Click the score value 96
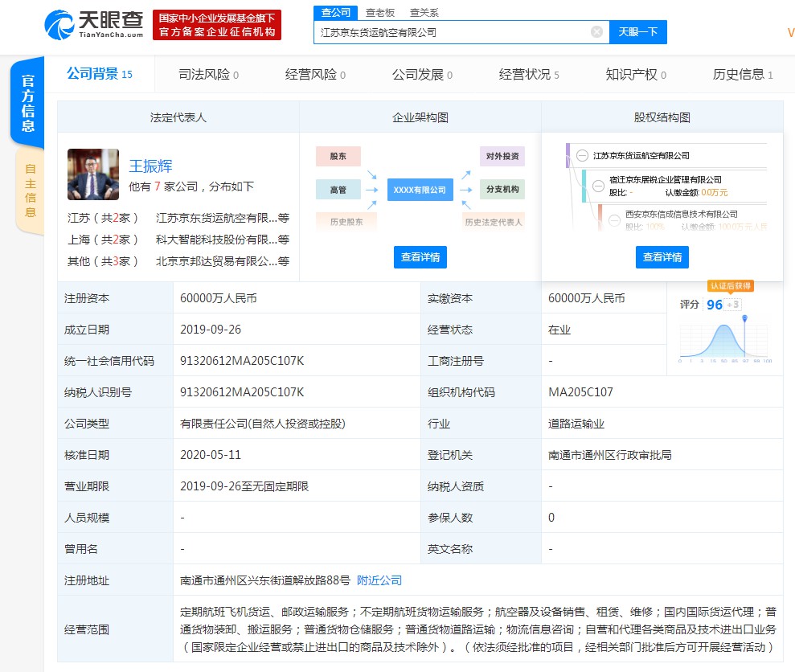The height and width of the screenshot is (672, 795). coord(715,305)
